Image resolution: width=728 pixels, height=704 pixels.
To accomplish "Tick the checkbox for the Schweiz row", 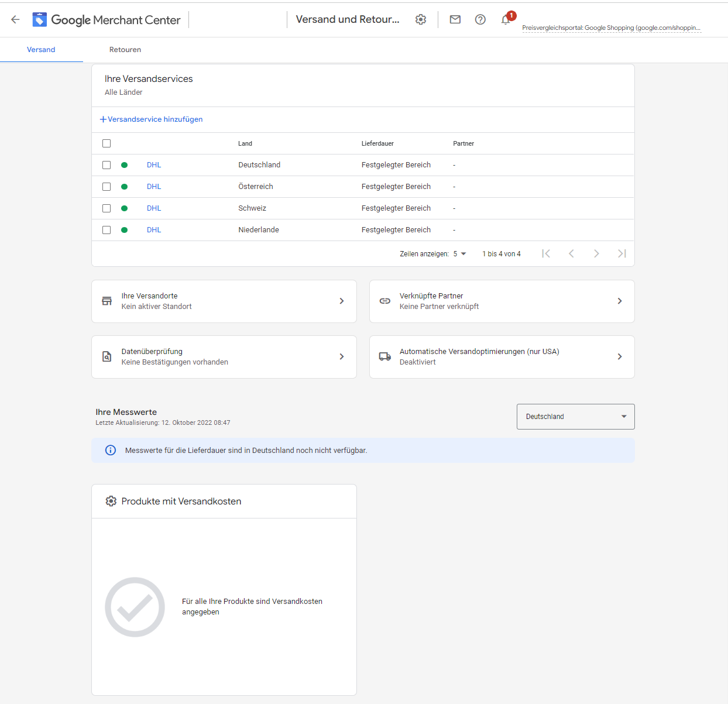I will coord(107,208).
